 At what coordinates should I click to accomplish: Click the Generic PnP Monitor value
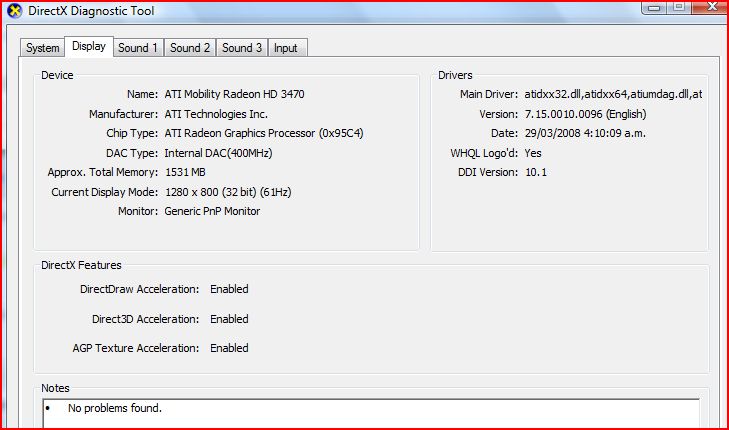pyautogui.click(x=212, y=211)
